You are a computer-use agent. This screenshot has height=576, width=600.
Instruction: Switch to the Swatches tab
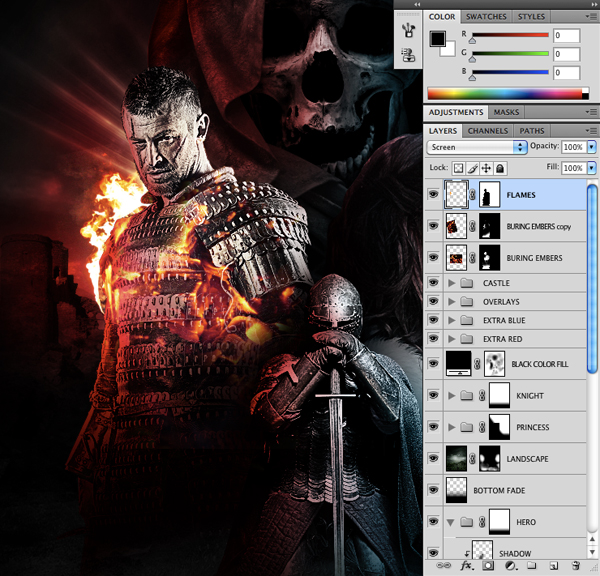point(486,17)
